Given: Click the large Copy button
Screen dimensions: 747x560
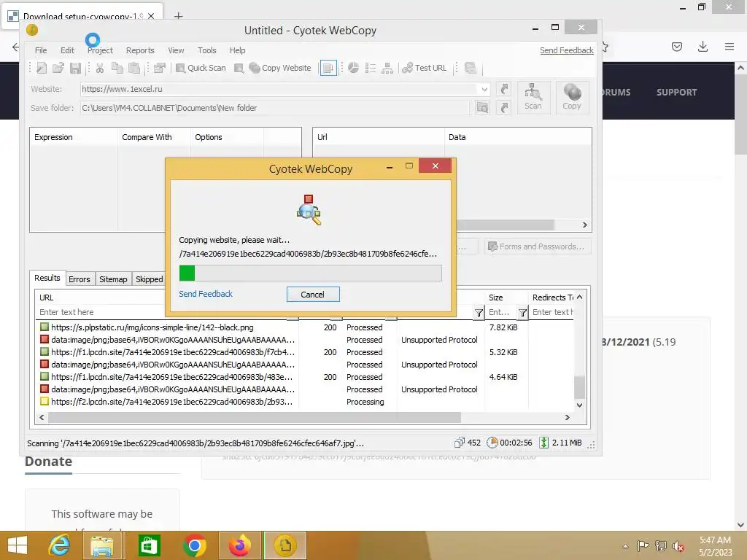Looking at the screenshot, I should [572, 97].
